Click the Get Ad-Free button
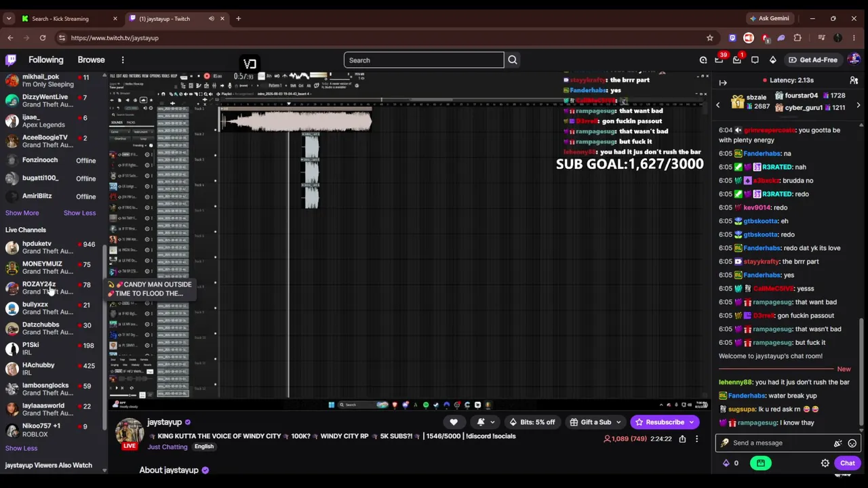Image resolution: width=868 pixels, height=488 pixels. (813, 60)
